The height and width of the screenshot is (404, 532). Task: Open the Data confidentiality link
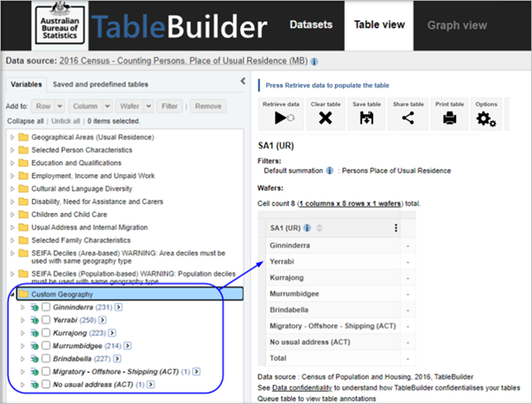pos(302,388)
